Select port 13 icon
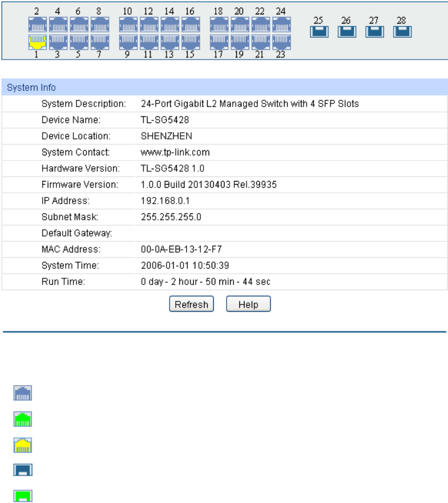448x503 pixels. 170,42
